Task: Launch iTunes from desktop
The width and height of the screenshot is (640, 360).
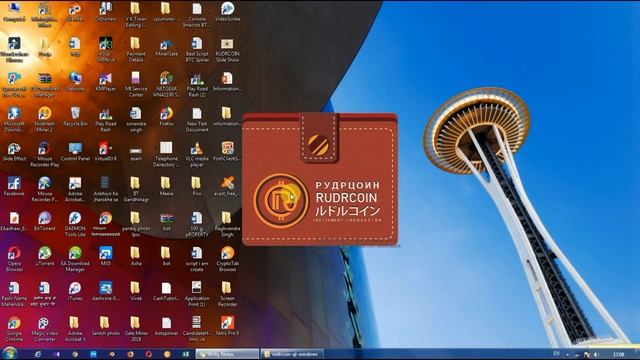Action: (75, 291)
